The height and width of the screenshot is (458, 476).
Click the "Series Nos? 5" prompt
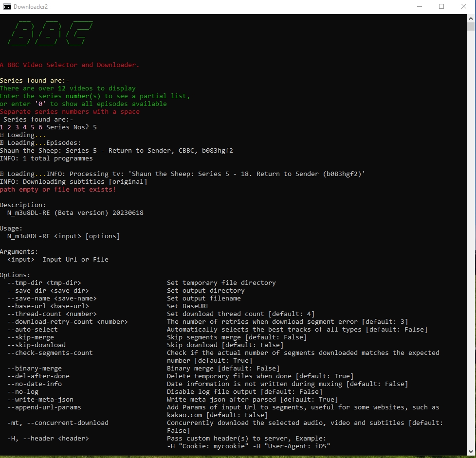click(72, 127)
